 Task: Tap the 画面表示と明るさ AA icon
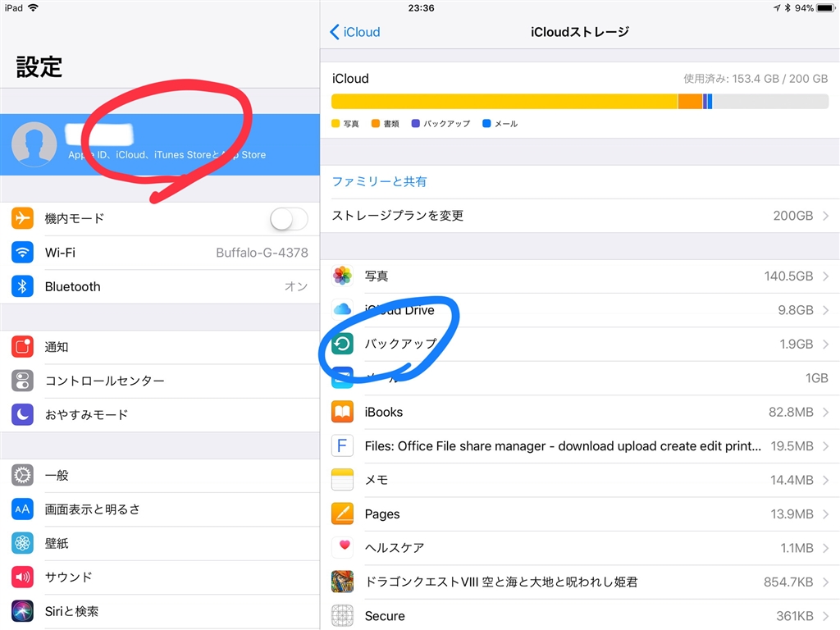(22, 509)
